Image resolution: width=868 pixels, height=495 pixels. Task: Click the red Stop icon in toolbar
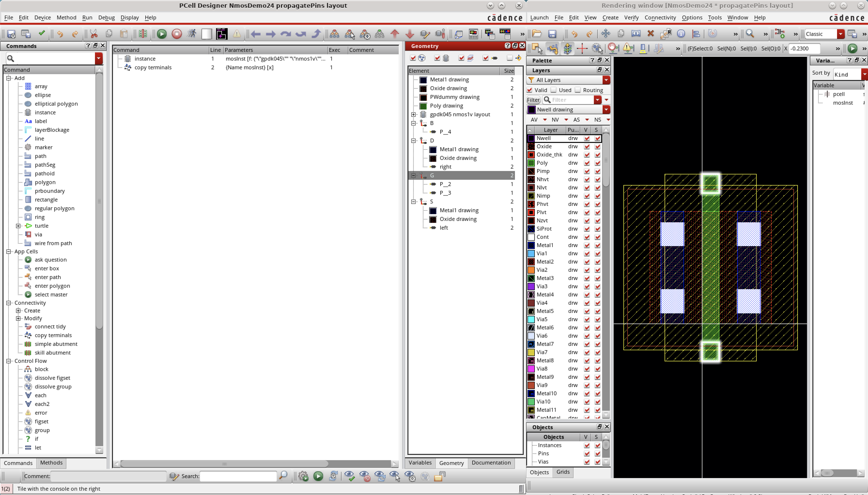click(177, 34)
